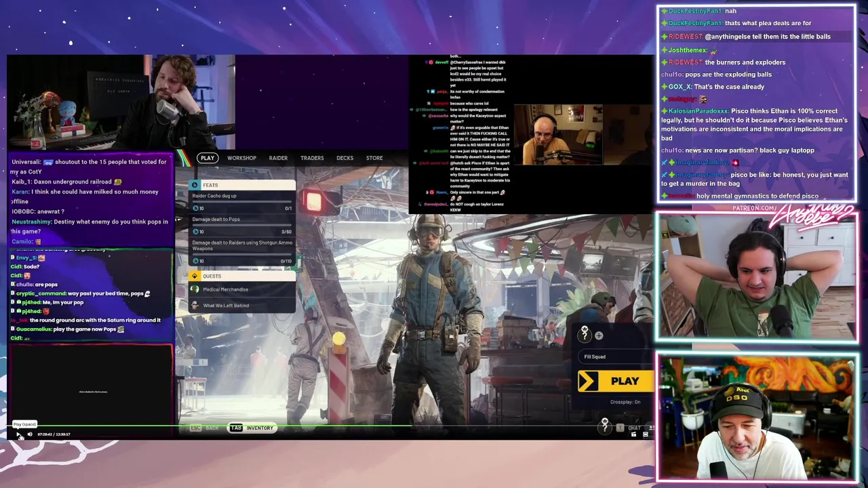868x488 pixels.
Task: Click GOX_X's chat message
Action: (x=712, y=87)
